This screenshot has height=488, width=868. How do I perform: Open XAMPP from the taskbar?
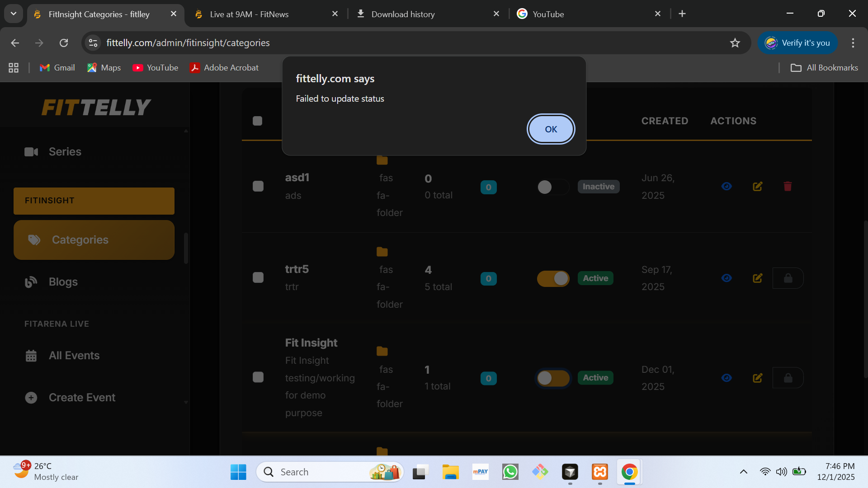[600, 472]
